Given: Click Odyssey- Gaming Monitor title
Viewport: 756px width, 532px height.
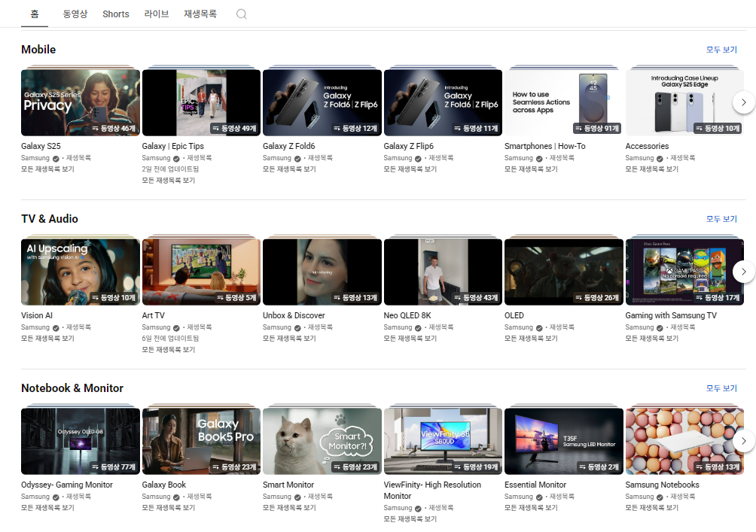Looking at the screenshot, I should point(67,485).
